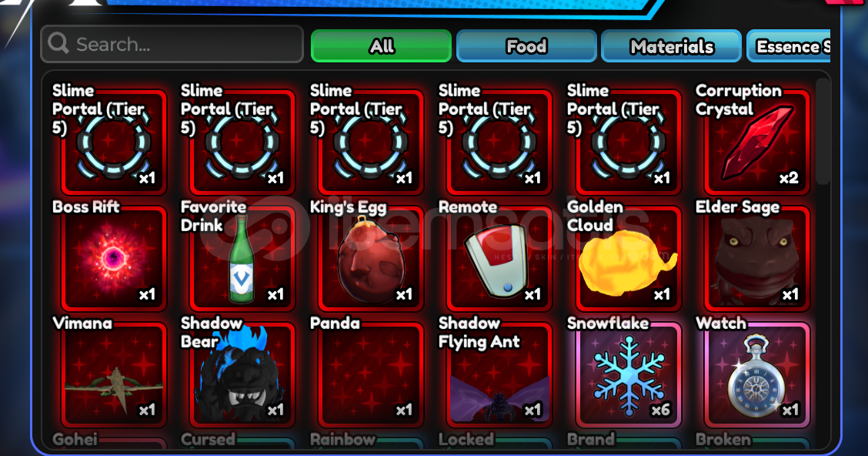Select the Remote item
This screenshot has width=868, height=456.
pyautogui.click(x=500, y=257)
